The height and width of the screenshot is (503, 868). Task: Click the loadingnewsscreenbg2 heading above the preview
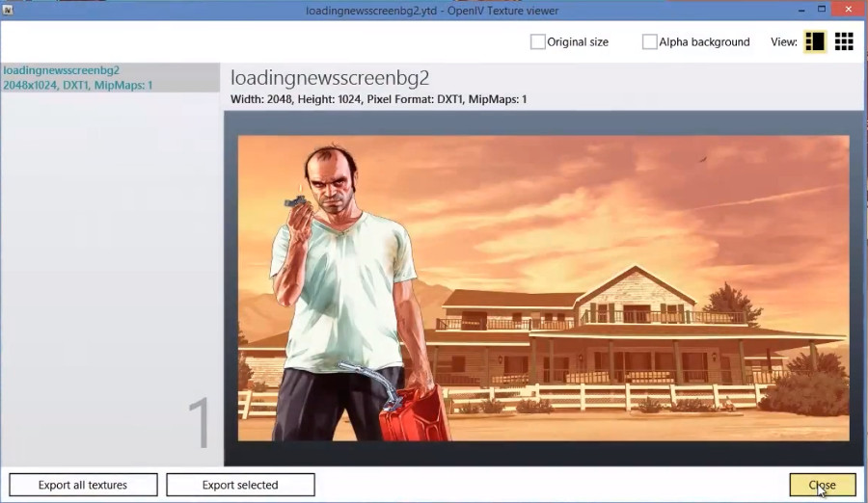coord(330,78)
